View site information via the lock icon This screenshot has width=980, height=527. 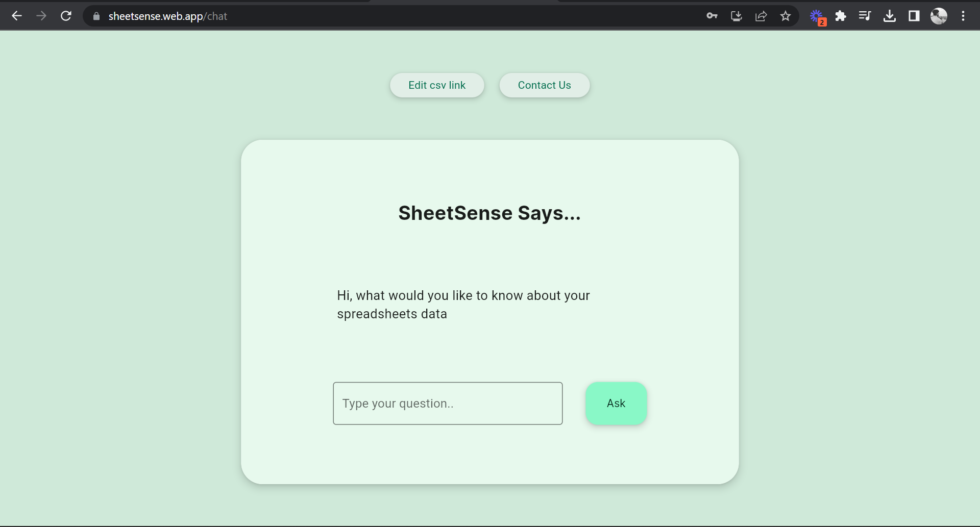(x=96, y=16)
